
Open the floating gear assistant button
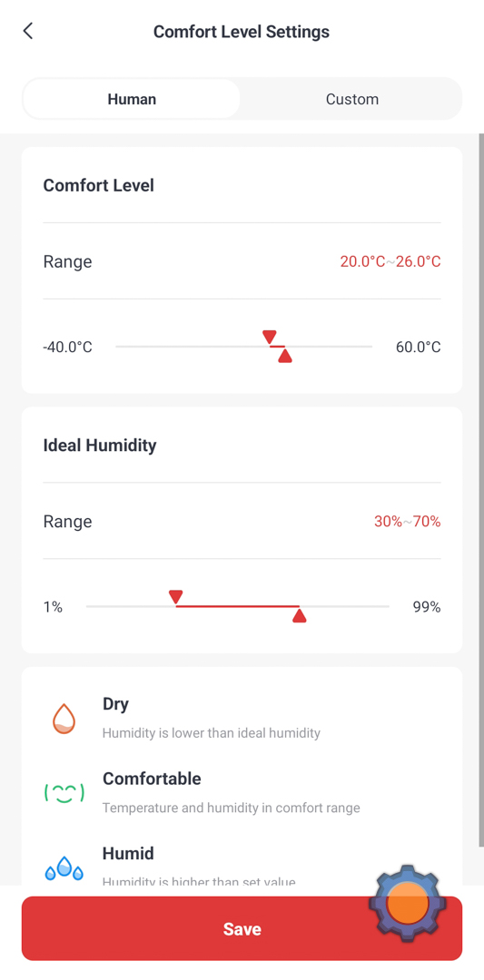(x=407, y=903)
